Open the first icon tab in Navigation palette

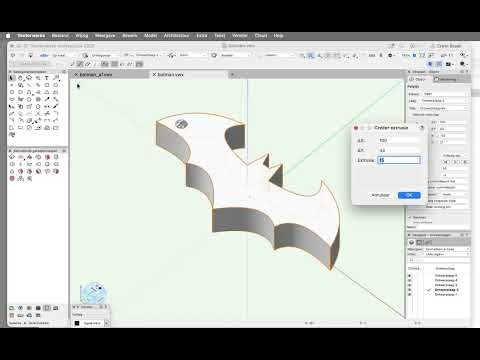[411, 242]
